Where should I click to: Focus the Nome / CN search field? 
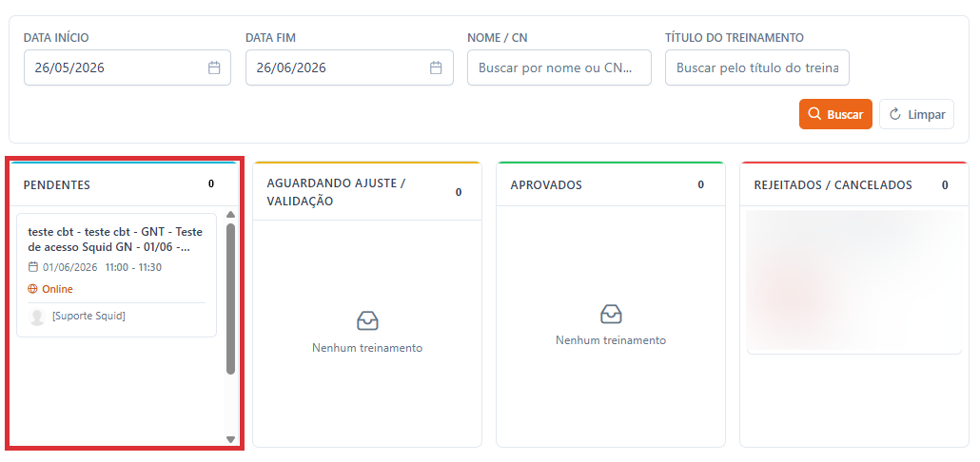[559, 67]
